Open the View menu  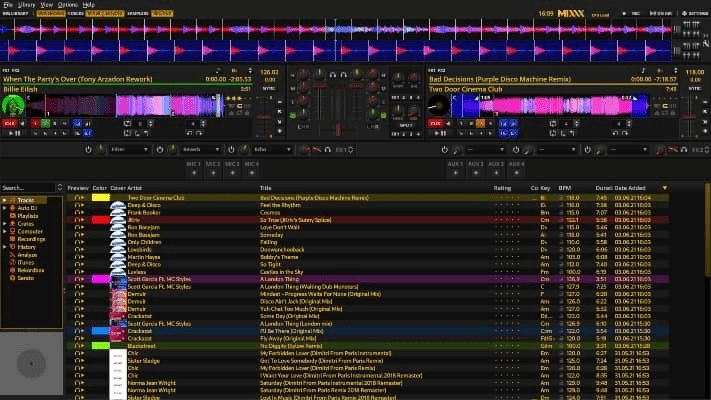pos(47,5)
